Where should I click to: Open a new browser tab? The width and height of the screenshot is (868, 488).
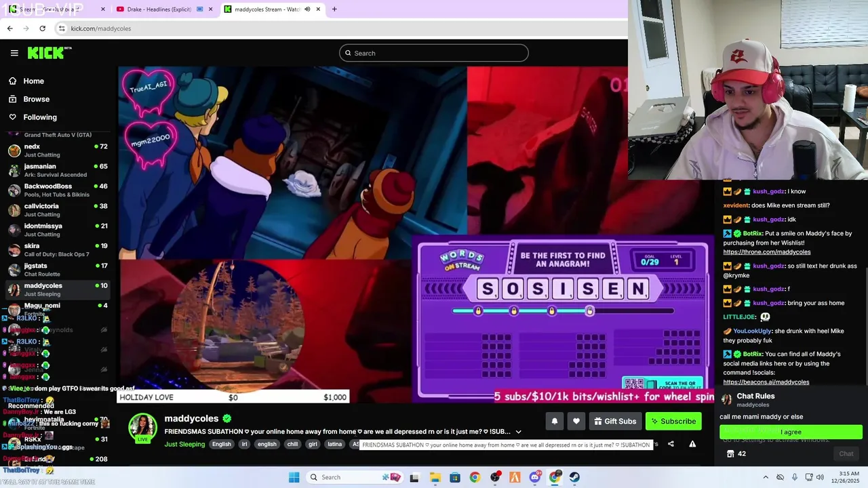(334, 9)
